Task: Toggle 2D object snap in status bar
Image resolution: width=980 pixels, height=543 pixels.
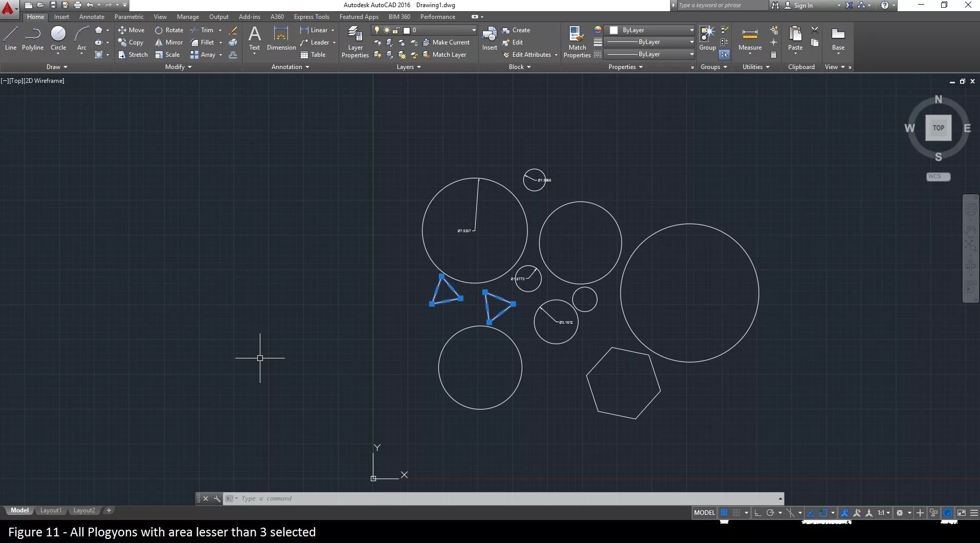Action: point(823,513)
